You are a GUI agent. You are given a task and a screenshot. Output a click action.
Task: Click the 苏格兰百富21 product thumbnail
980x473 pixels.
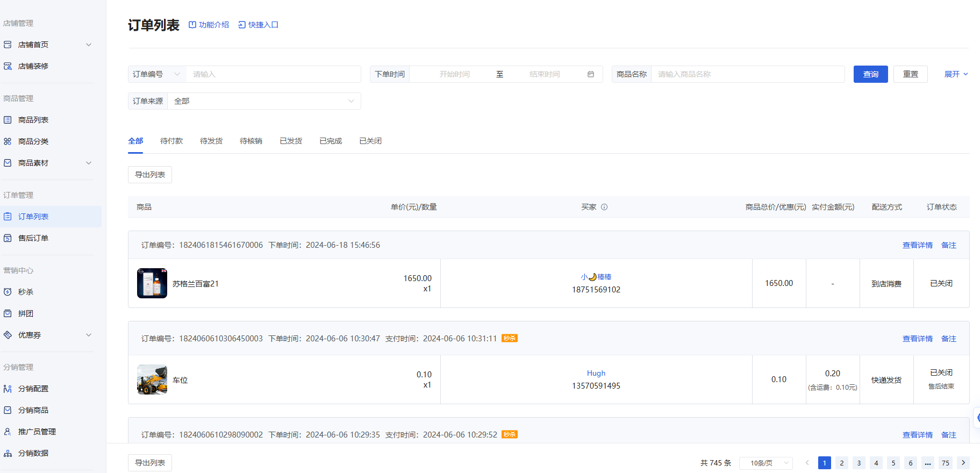click(152, 283)
